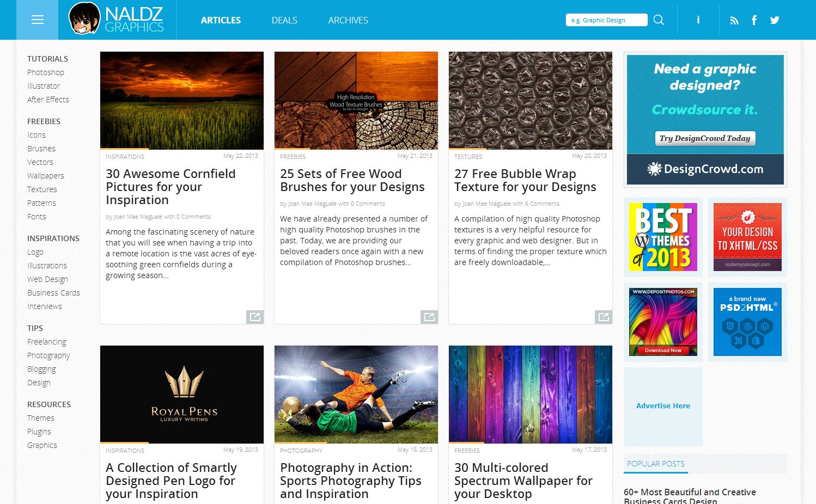
Task: Go to the Deals navigation item
Action: pyautogui.click(x=284, y=20)
